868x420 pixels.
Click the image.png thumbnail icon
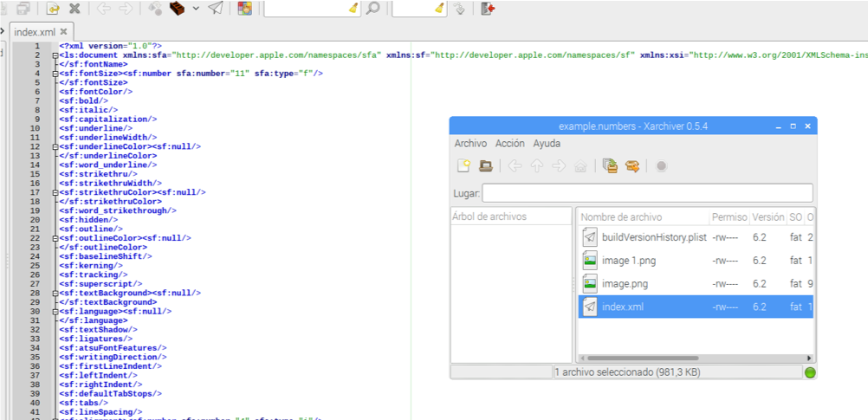tap(590, 284)
